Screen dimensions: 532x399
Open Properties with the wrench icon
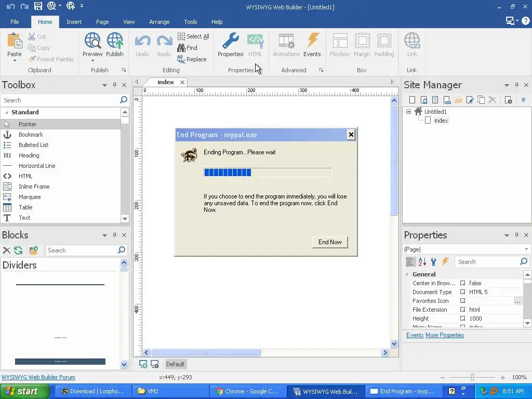(x=230, y=41)
